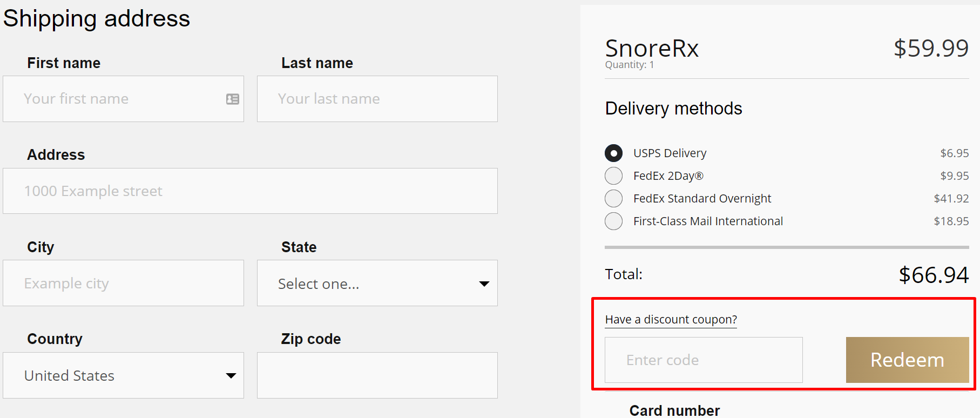Select USPS Delivery radio button
980x418 pixels.
[613, 153]
